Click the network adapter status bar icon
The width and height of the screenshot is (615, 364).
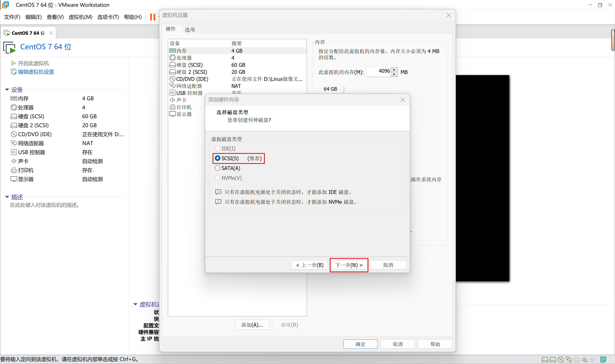coord(568,360)
